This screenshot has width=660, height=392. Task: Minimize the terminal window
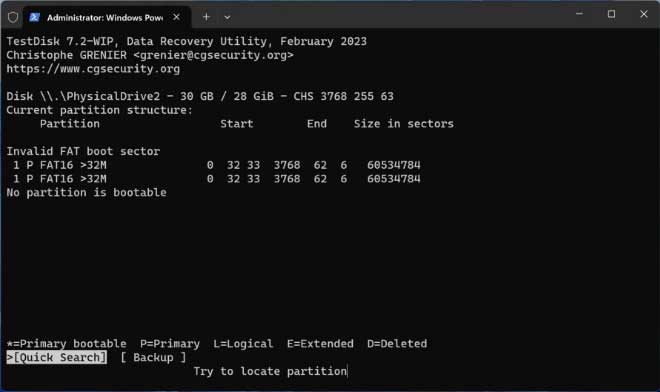pyautogui.click(x=579, y=14)
